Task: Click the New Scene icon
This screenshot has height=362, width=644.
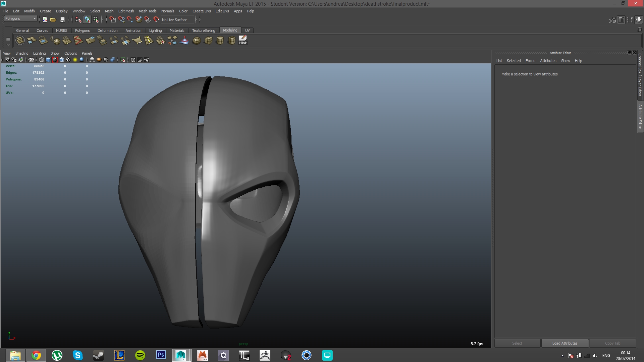Action: pos(45,20)
